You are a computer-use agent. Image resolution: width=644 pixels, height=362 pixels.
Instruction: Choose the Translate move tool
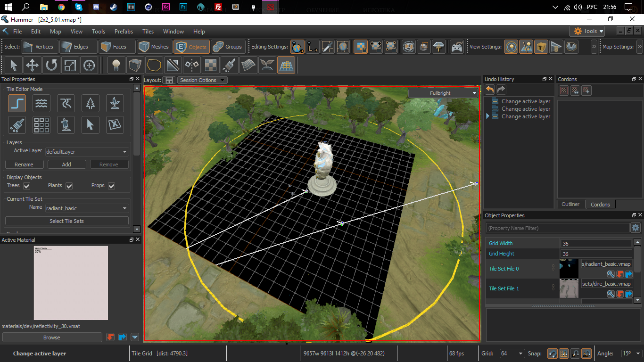[x=32, y=66]
